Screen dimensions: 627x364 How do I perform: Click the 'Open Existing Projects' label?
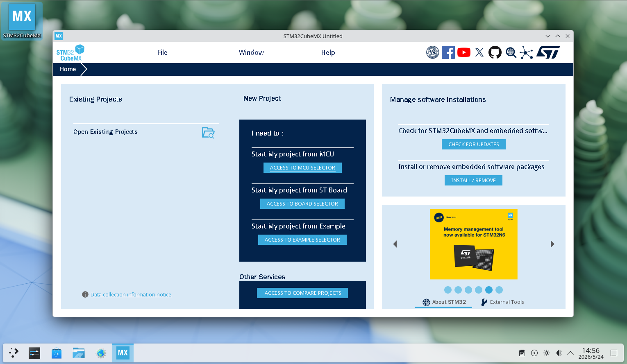[105, 132]
